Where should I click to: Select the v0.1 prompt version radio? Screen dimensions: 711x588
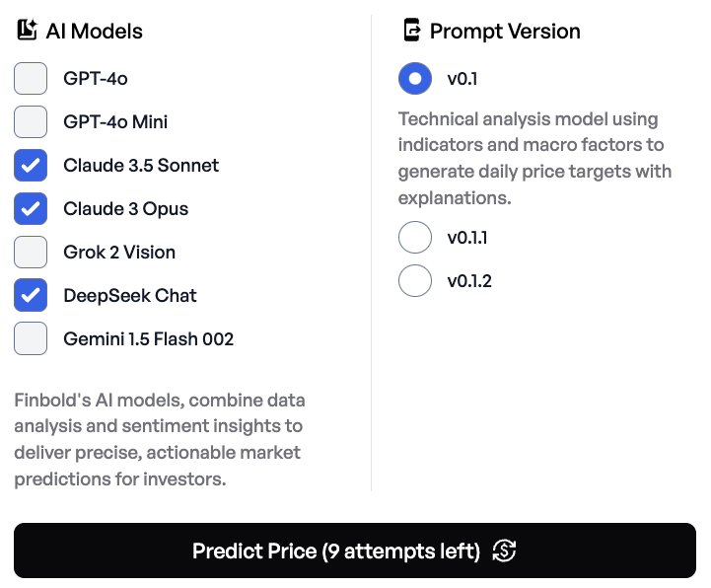click(x=415, y=79)
